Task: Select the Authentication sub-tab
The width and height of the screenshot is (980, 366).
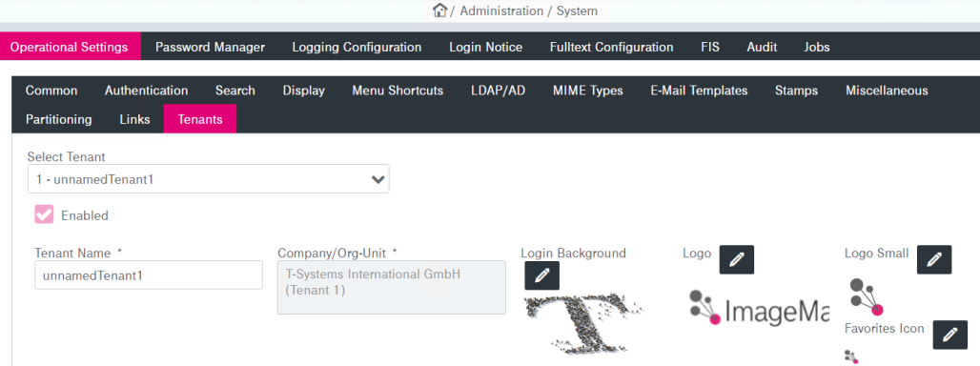Action: point(146,91)
